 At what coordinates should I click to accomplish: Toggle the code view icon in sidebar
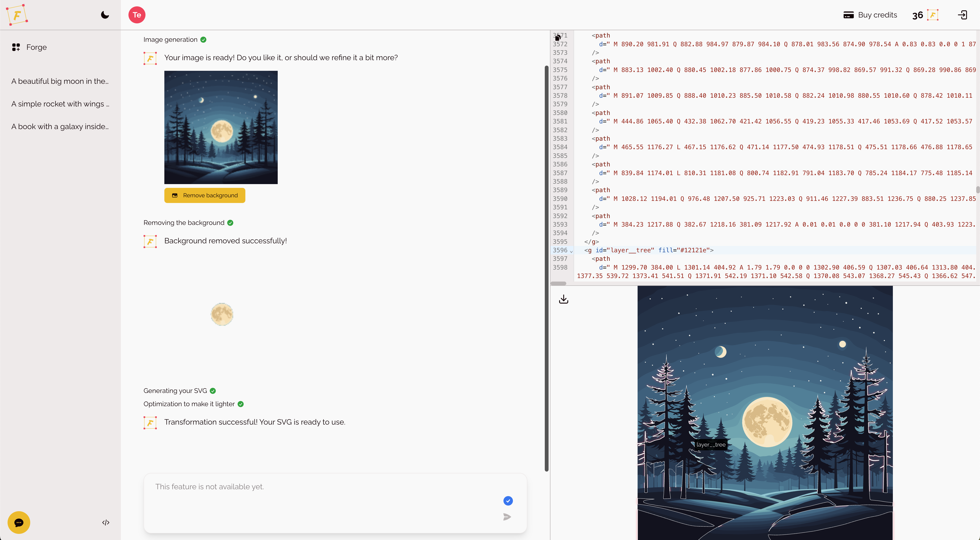point(106,522)
